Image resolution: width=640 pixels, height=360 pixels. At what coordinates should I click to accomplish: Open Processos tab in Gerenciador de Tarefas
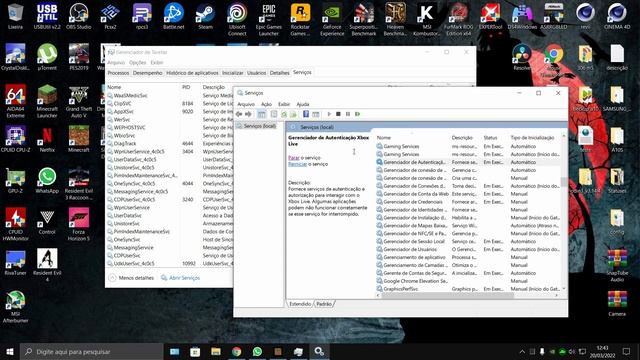[x=118, y=73]
